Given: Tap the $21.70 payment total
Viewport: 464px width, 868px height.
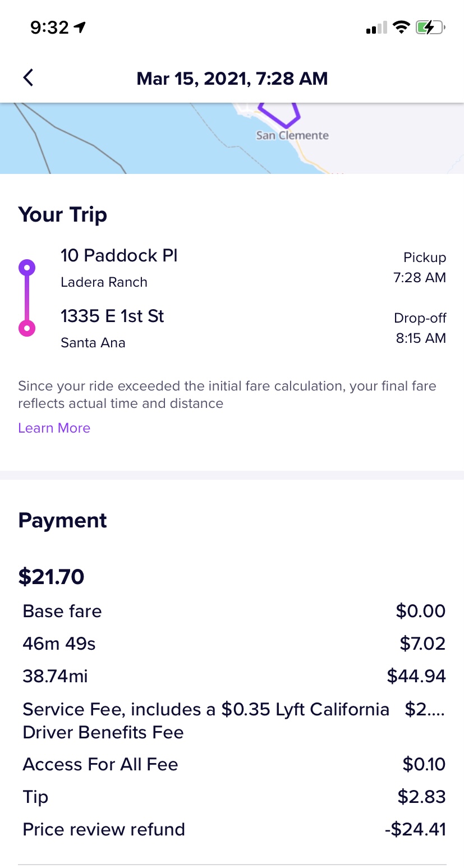Looking at the screenshot, I should pyautogui.click(x=51, y=577).
